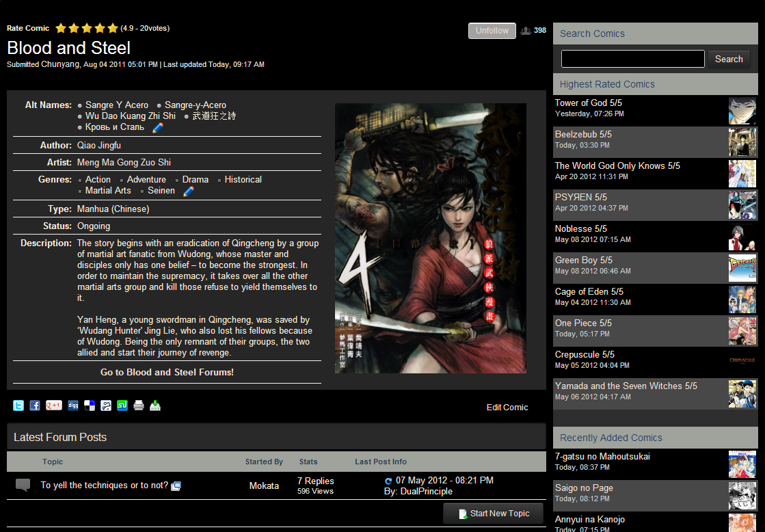Click the Topic column header
The image size is (765, 532).
pos(53,462)
